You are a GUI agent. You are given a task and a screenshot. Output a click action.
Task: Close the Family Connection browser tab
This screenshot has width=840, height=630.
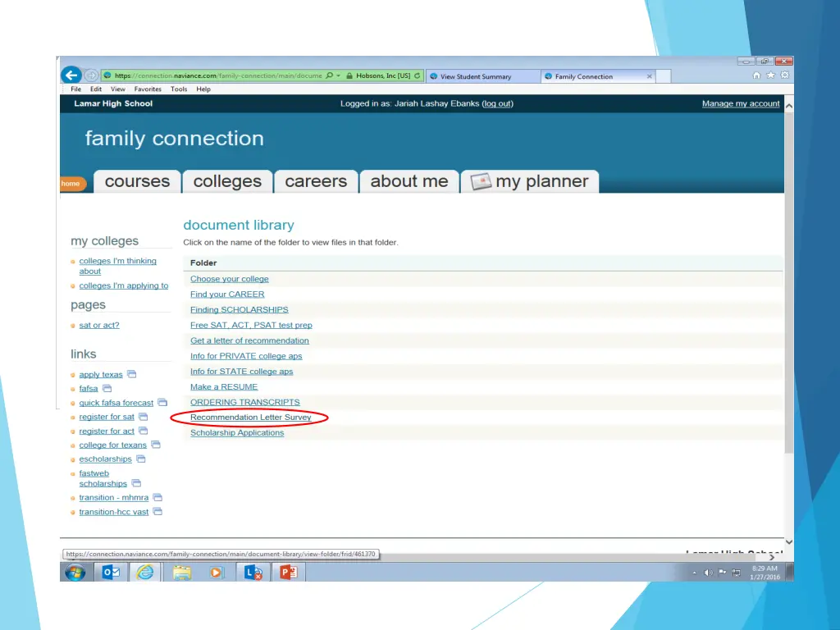click(650, 76)
